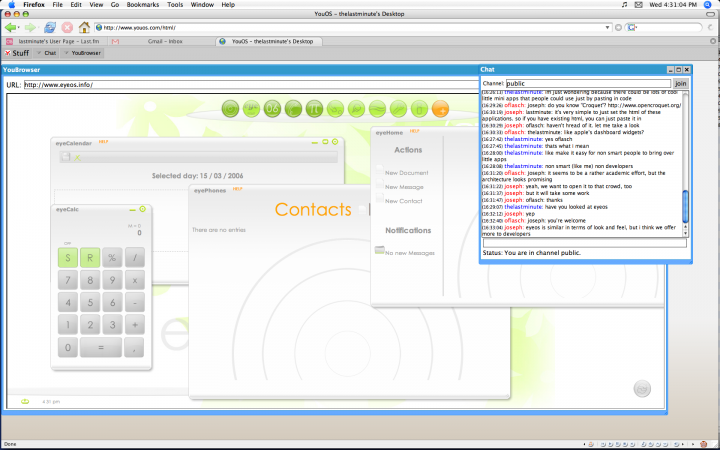Click the Chat Channel input field
The height and width of the screenshot is (450, 720).
[588, 84]
